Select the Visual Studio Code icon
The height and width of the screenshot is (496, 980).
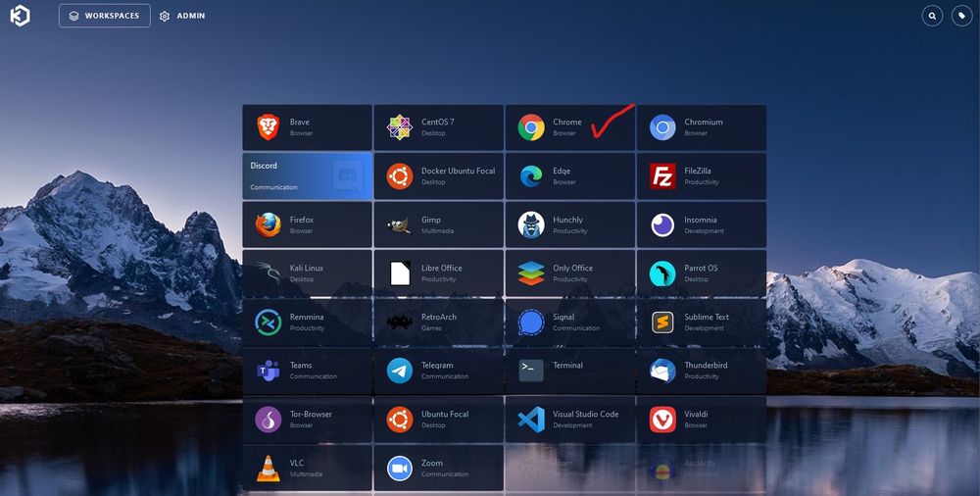tap(531, 420)
